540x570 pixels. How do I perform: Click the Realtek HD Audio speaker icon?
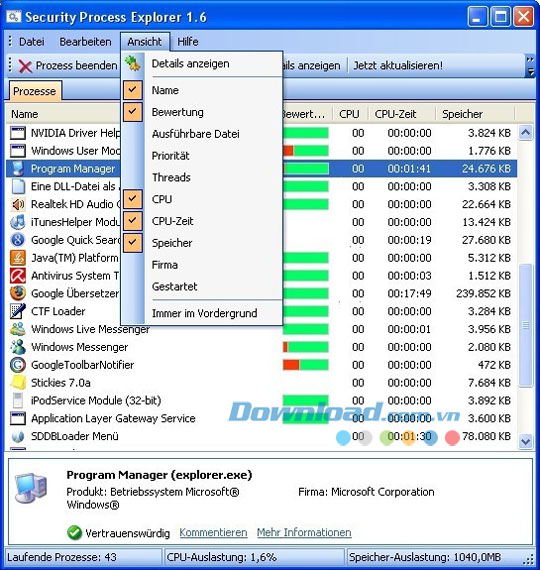coord(18,204)
